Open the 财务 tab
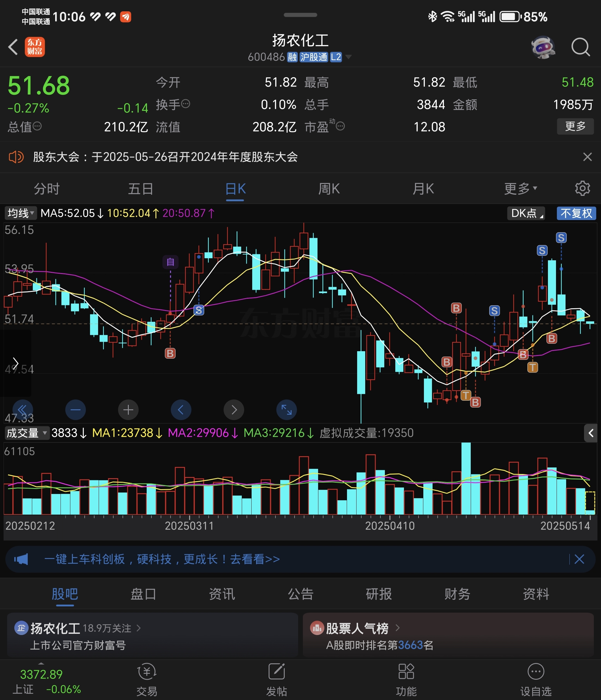The height and width of the screenshot is (700, 601). point(457,594)
